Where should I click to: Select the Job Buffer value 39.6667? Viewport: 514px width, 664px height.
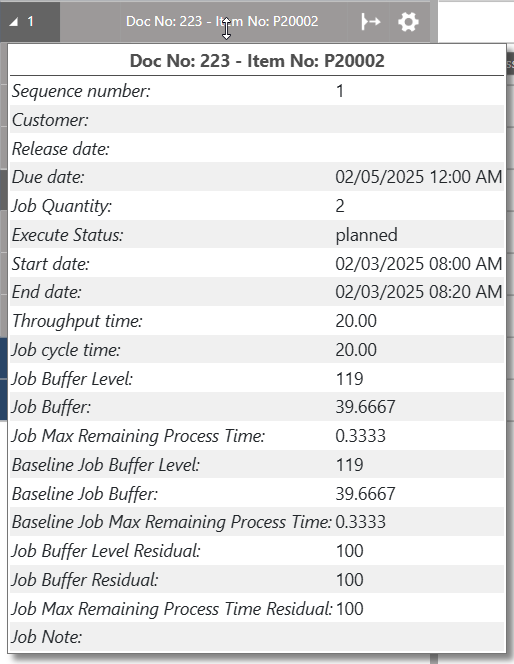click(365, 407)
